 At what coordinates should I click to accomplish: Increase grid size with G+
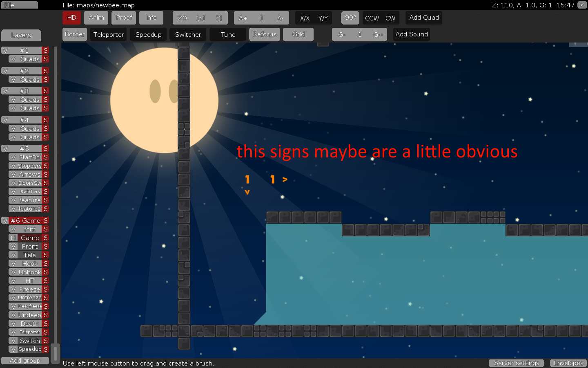point(378,35)
